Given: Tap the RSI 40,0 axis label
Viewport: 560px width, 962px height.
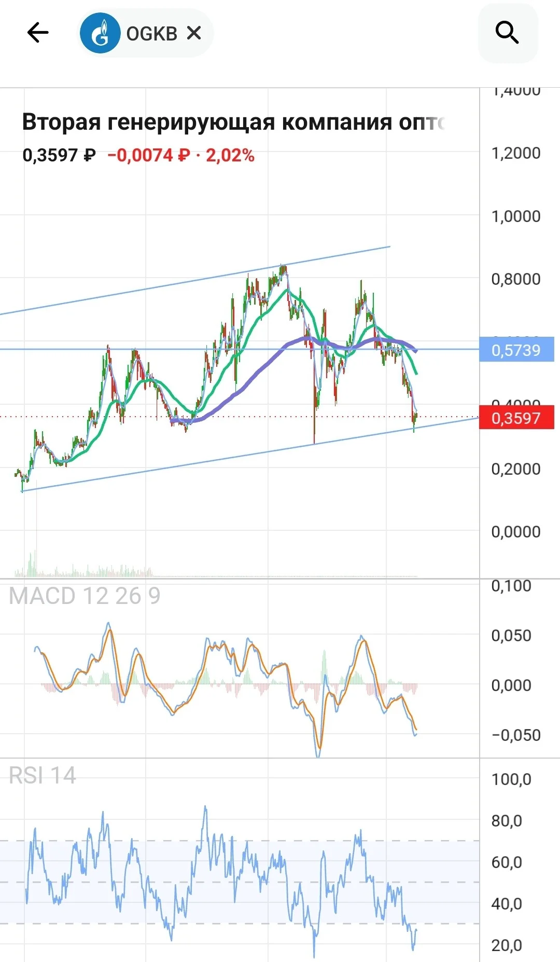Looking at the screenshot, I should point(507,904).
